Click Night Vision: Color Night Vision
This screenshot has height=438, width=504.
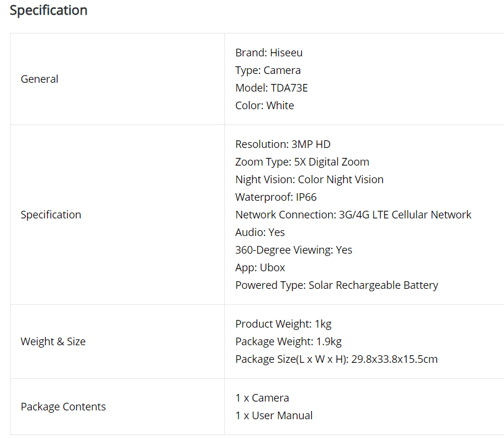coord(309,180)
